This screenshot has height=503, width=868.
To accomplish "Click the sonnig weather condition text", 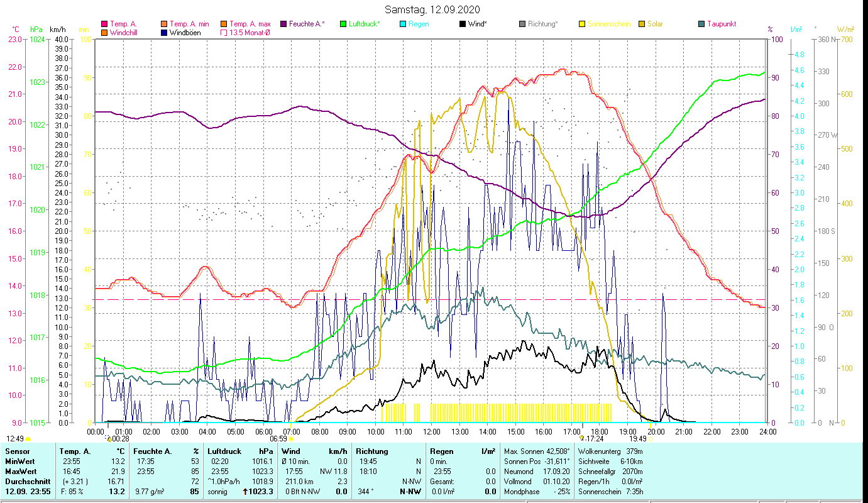I will click(x=217, y=492).
